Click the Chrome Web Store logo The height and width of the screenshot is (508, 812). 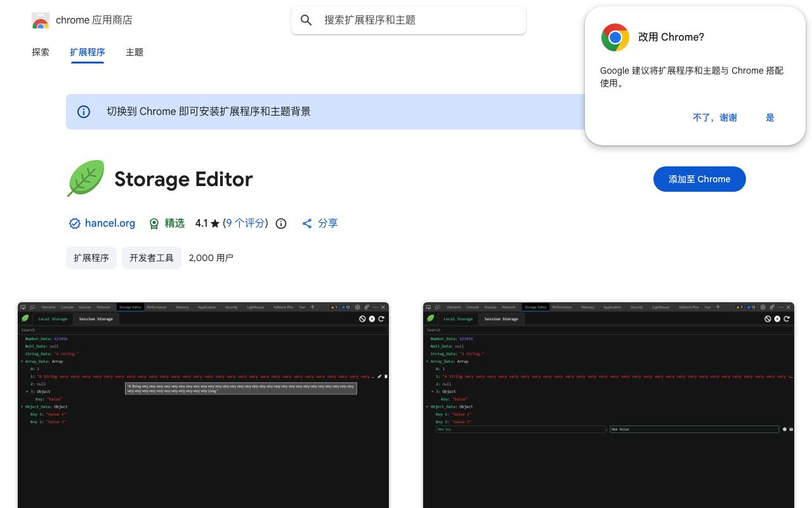41,20
